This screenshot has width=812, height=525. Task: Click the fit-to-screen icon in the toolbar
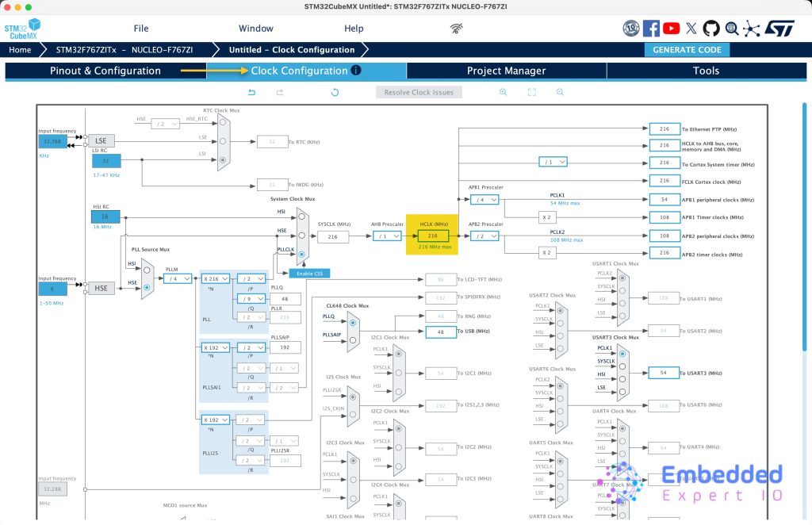tap(531, 93)
